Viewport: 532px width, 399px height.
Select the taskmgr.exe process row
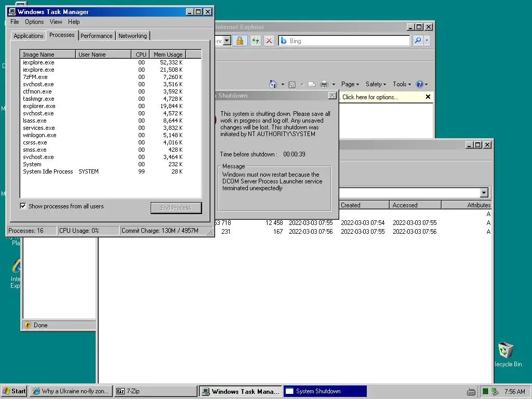click(111, 99)
